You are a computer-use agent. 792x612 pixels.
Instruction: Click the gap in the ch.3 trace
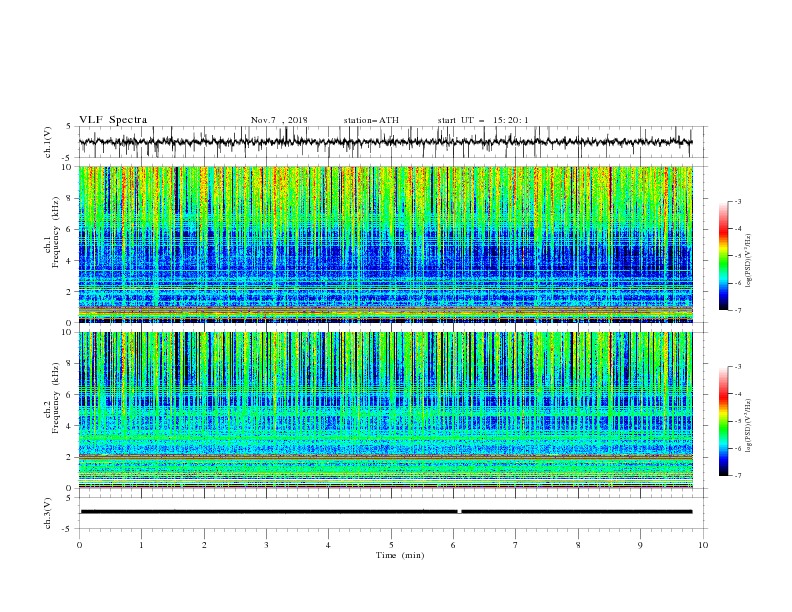(x=459, y=512)
